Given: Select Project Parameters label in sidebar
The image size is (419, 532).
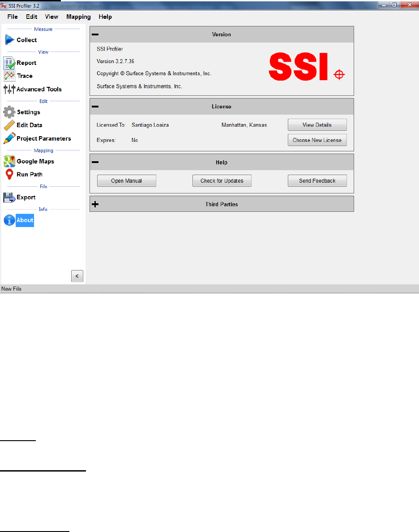Looking at the screenshot, I should (x=44, y=138).
